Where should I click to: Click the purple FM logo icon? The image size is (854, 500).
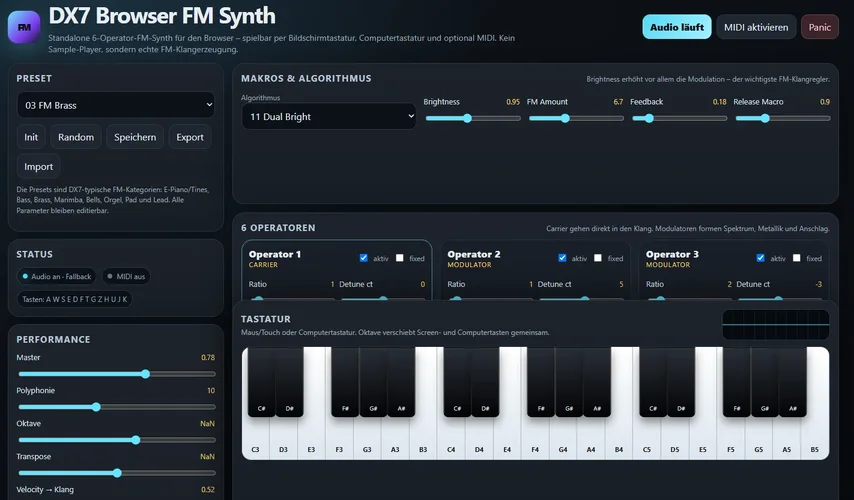pyautogui.click(x=24, y=27)
